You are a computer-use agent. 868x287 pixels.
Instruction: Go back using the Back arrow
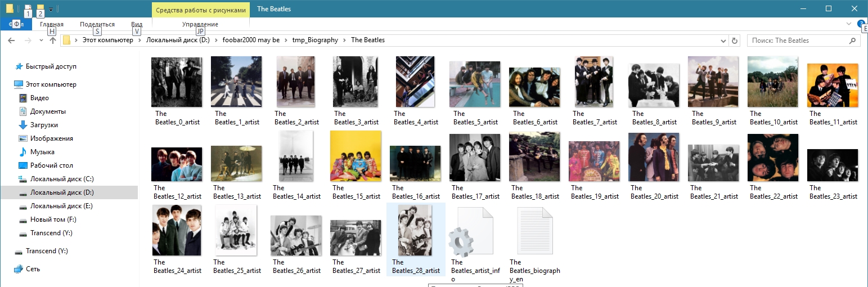click(x=11, y=41)
